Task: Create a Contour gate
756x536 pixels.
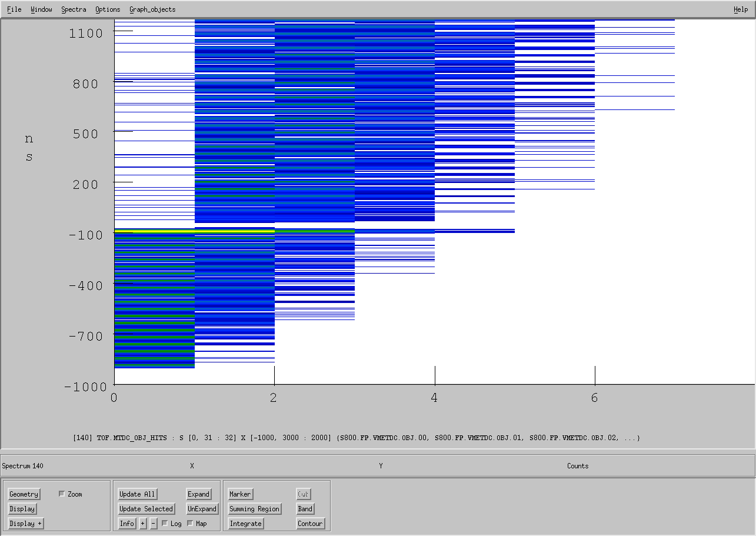Action: pyautogui.click(x=310, y=524)
